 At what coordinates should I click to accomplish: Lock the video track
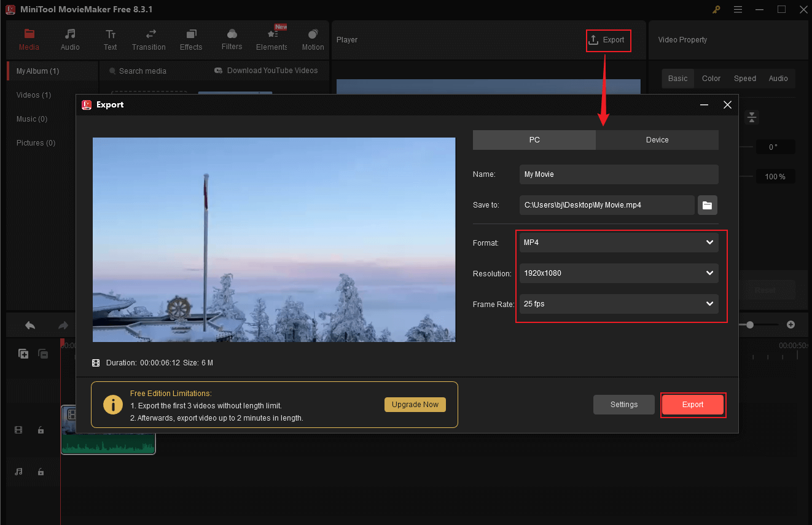click(41, 430)
